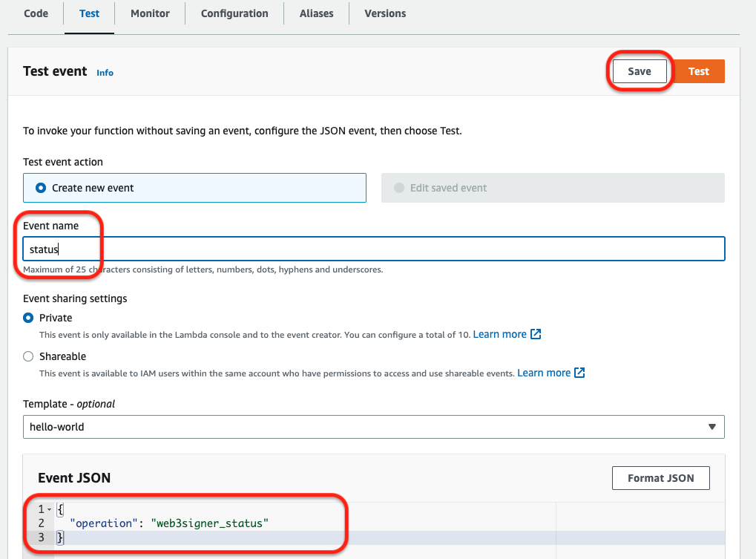This screenshot has width=756, height=559.
Task: Select the Test tab
Action: click(89, 13)
